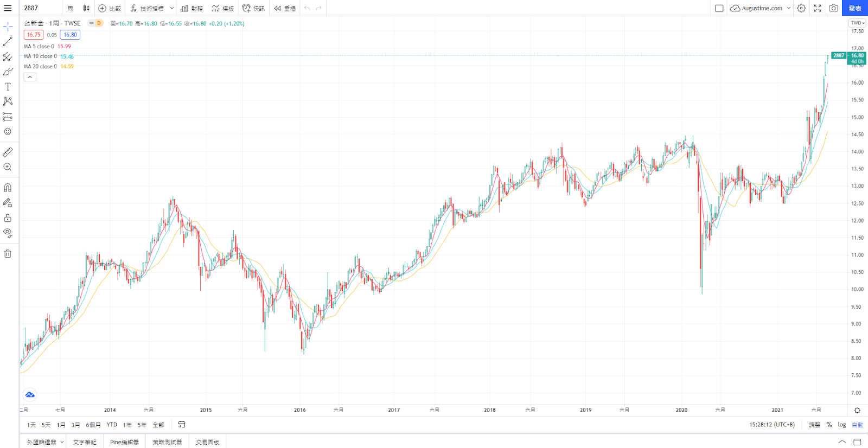Take a chart snapshot with camera
This screenshot has width=868, height=448.
coord(834,8)
